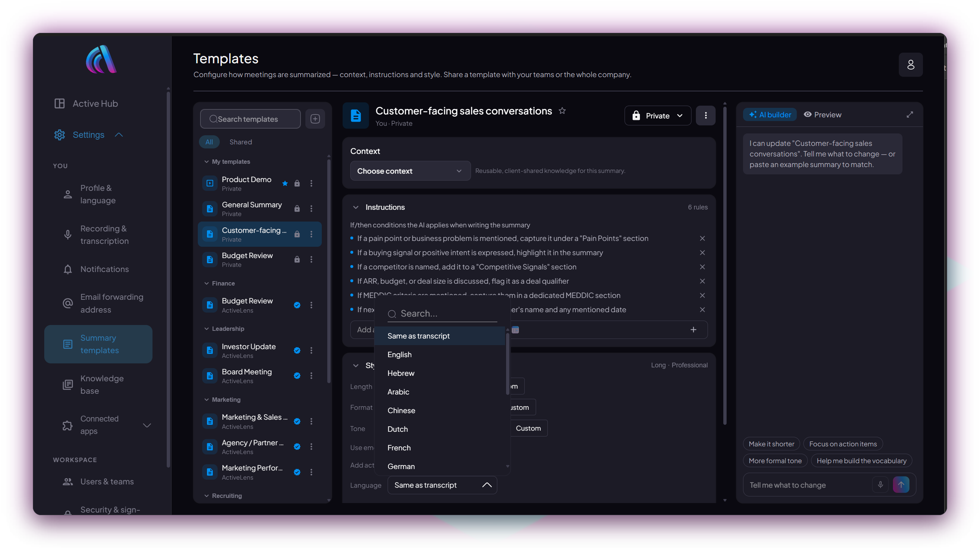980x548 pixels.
Task: Expand the AI builder panel with arrows icon
Action: coord(910,114)
